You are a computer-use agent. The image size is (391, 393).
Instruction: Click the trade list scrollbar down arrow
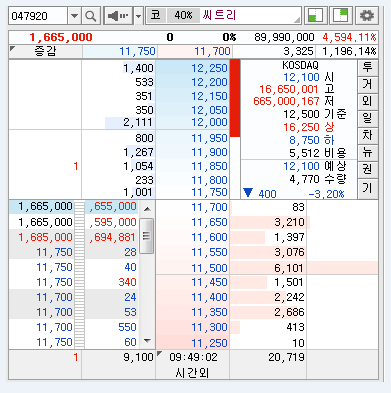pyautogui.click(x=147, y=341)
